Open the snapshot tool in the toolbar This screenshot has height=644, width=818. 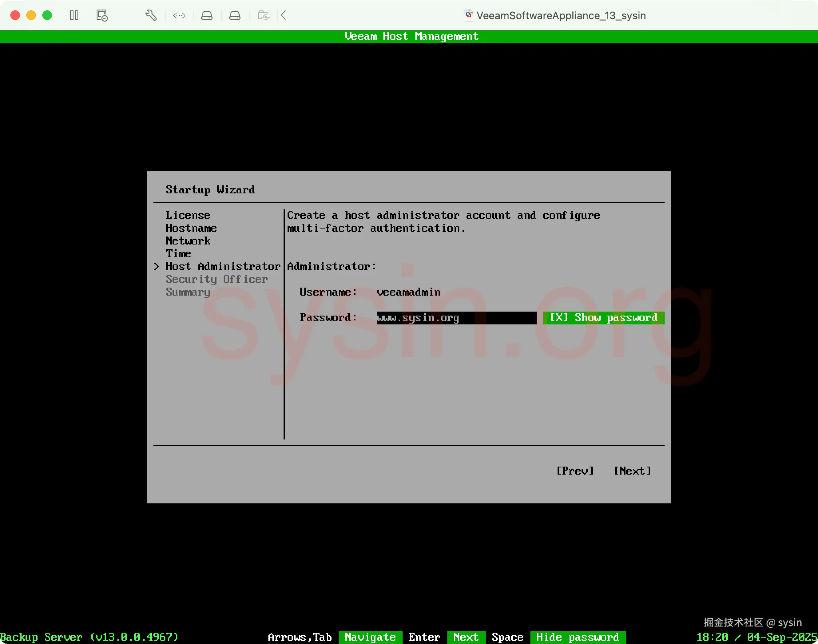(x=101, y=15)
